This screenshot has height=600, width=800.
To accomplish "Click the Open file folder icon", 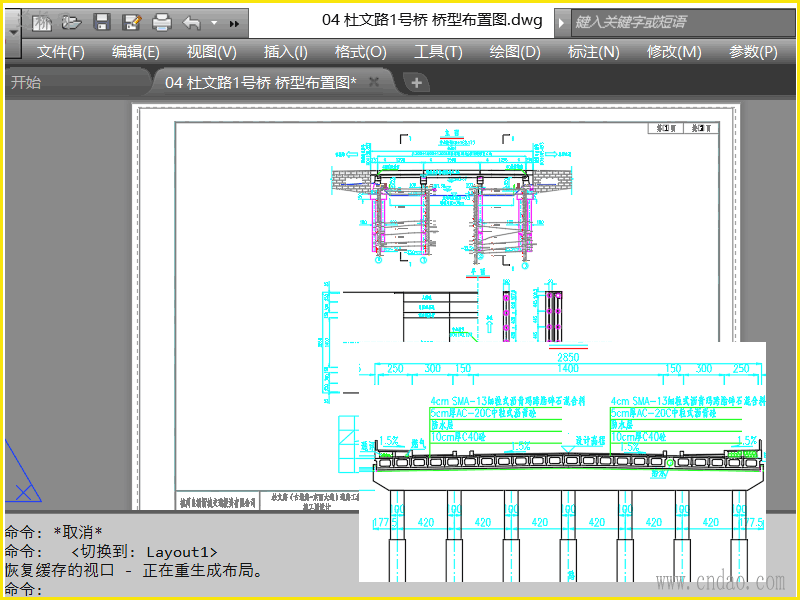I will [x=71, y=21].
